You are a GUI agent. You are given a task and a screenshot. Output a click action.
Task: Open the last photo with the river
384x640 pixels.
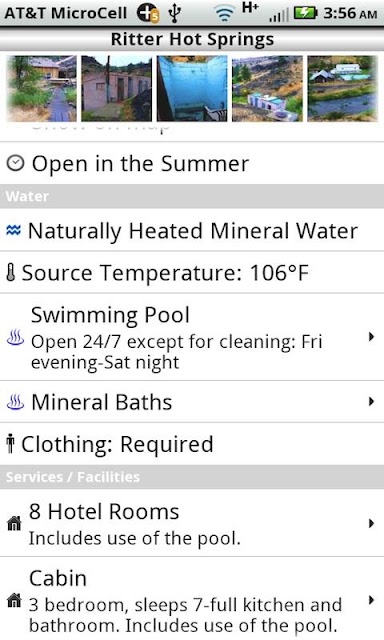point(342,89)
